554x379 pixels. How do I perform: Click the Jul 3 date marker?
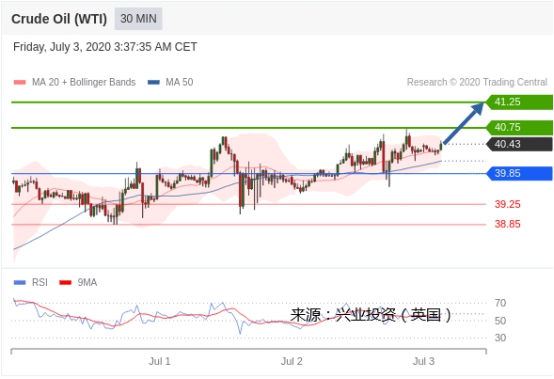424,361
